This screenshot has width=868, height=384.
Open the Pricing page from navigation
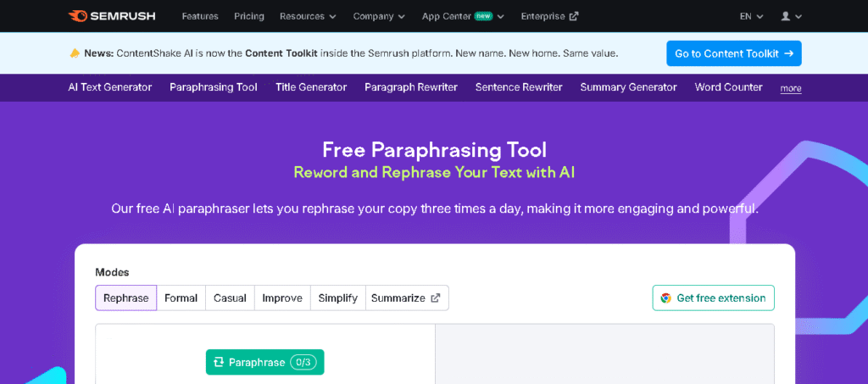click(x=248, y=16)
